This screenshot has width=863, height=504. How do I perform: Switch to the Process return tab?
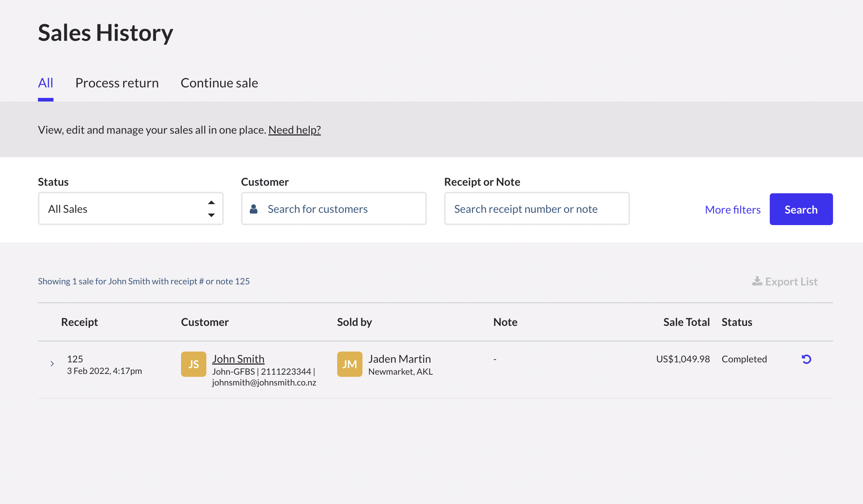point(117,83)
